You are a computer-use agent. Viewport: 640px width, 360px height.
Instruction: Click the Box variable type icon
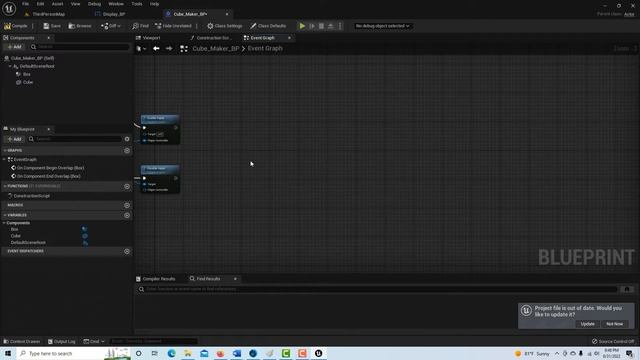(x=84, y=229)
